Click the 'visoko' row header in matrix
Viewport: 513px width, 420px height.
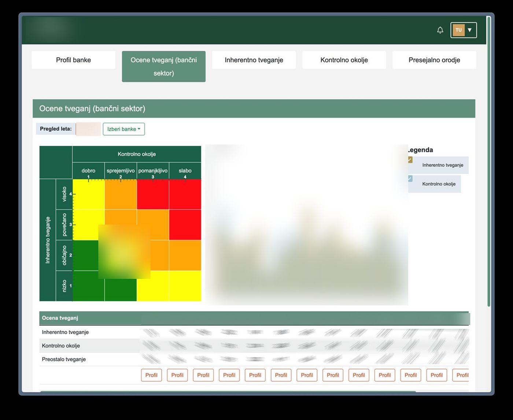click(64, 194)
